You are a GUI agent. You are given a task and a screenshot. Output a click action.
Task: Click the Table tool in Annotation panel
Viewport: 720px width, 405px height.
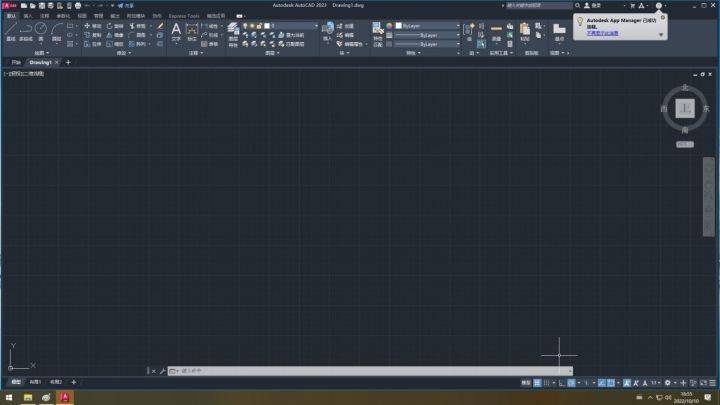[209, 44]
